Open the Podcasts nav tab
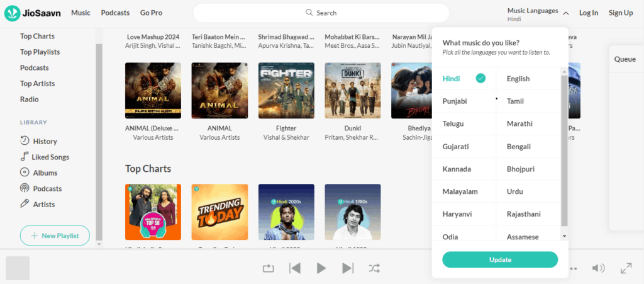644x284 pixels. tap(115, 13)
